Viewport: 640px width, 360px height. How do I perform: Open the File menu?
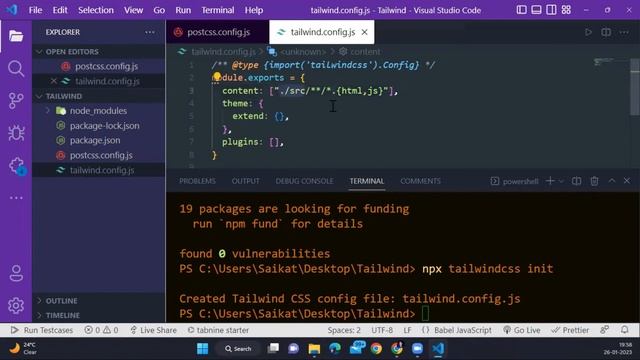click(36, 10)
